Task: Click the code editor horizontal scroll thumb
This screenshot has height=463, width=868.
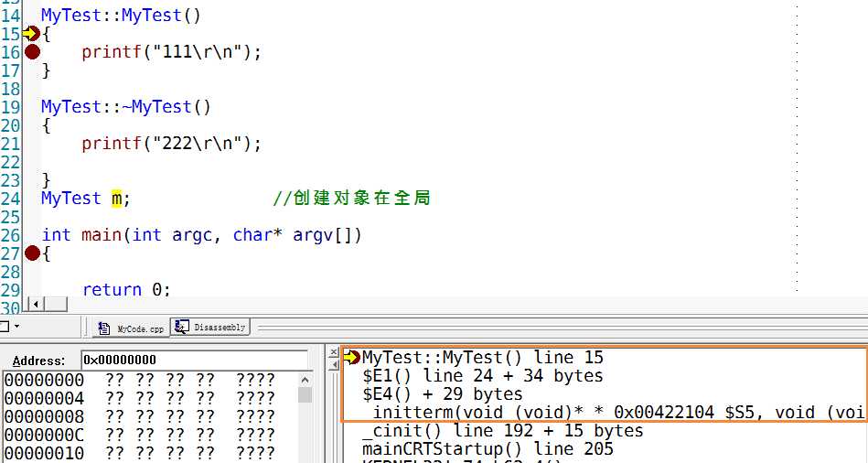Action: point(56,304)
